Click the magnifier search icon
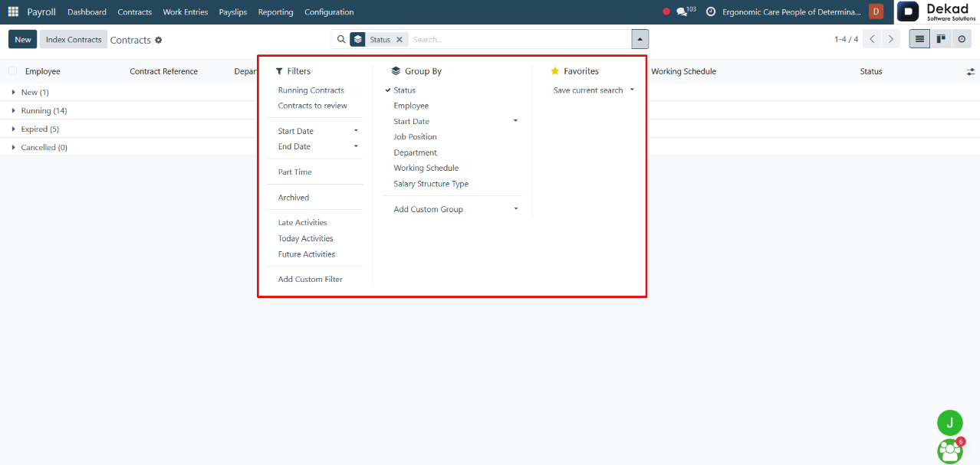The image size is (980, 465). tap(341, 39)
